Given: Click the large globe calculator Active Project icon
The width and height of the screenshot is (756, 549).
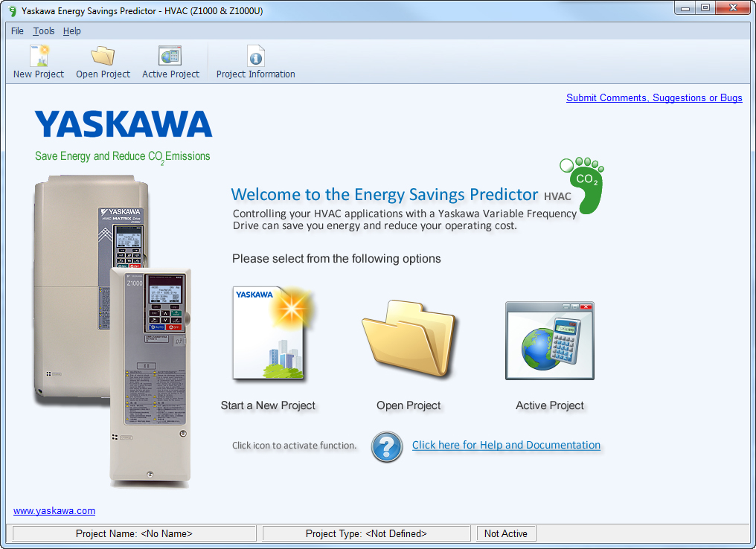Looking at the screenshot, I should pos(550,340).
